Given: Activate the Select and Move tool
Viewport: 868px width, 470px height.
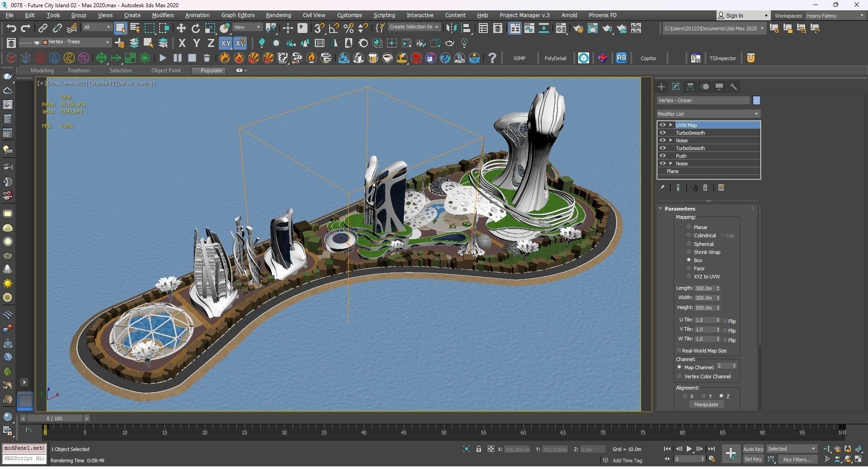Looking at the screenshot, I should 181,28.
